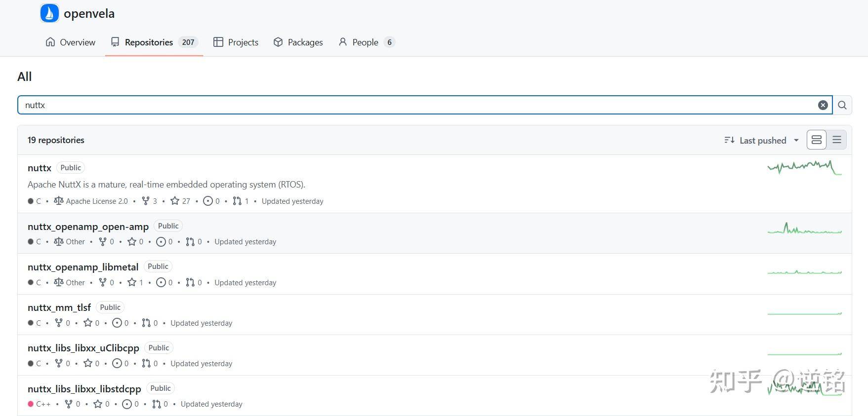
Task: Switch to the comfortable card list view
Action: (x=817, y=140)
